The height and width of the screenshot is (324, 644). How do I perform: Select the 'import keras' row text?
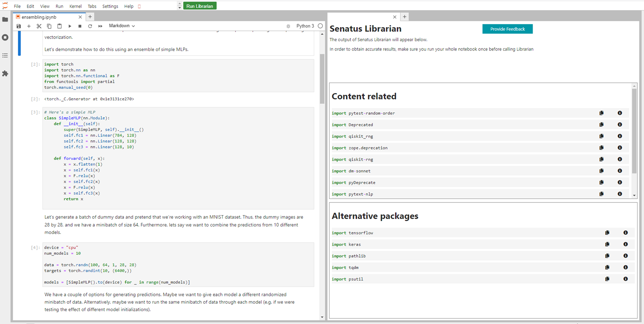tap(346, 244)
